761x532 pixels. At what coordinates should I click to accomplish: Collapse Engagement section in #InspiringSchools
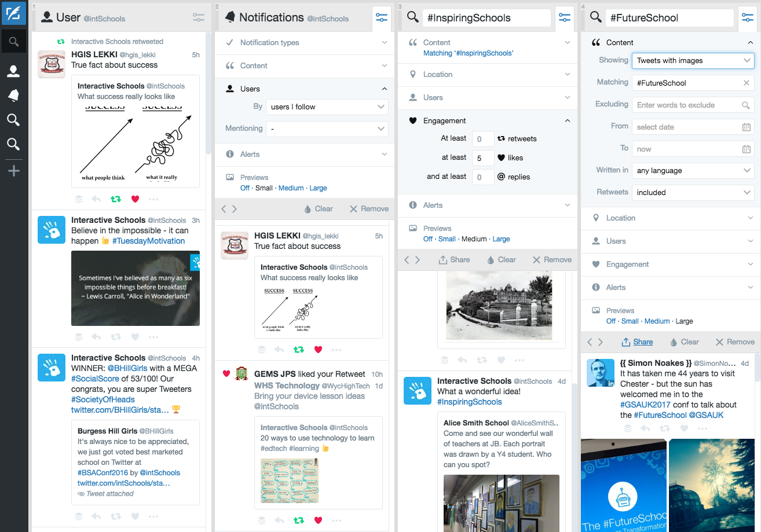coord(488,120)
